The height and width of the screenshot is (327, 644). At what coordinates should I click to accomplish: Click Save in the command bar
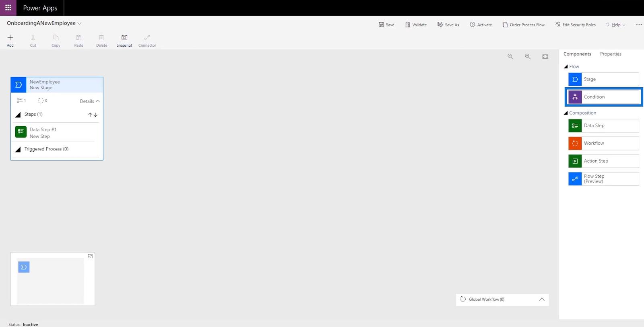pos(386,25)
